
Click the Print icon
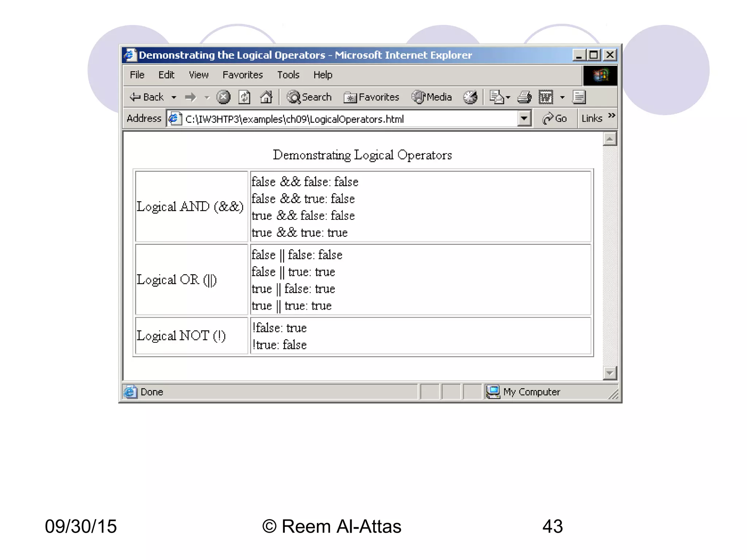point(525,97)
